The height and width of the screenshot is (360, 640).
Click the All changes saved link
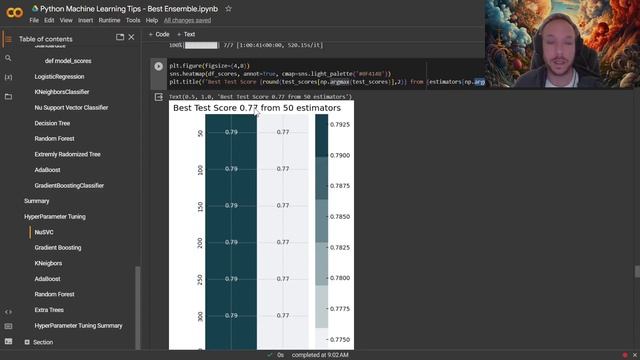coord(187,20)
